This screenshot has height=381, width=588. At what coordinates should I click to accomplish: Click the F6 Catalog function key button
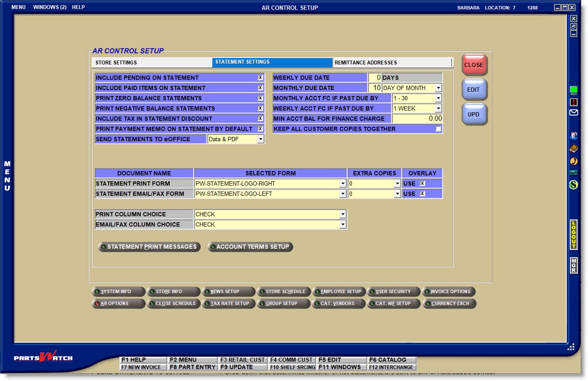[391, 360]
